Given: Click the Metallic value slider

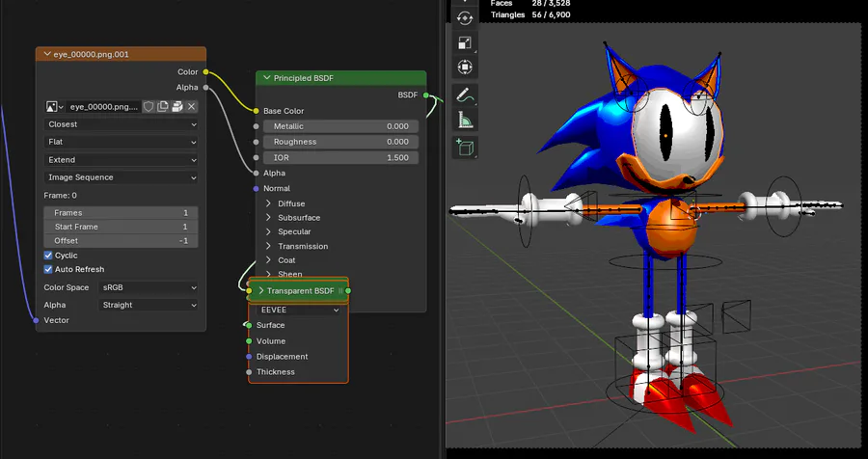Looking at the screenshot, I should click(x=340, y=126).
